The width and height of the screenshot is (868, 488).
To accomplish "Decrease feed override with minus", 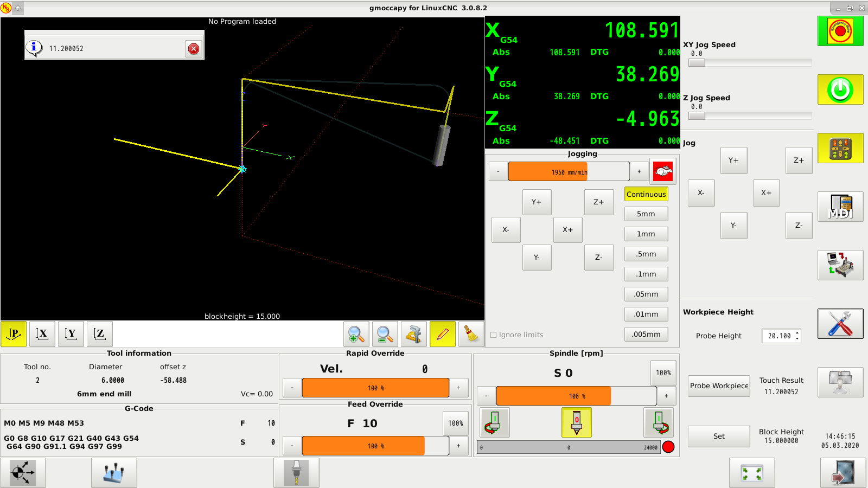I will click(292, 446).
